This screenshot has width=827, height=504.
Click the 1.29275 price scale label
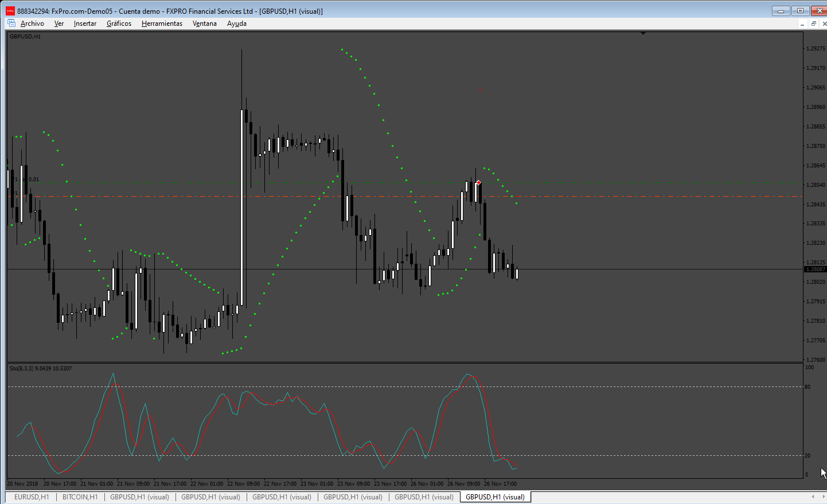coord(816,49)
